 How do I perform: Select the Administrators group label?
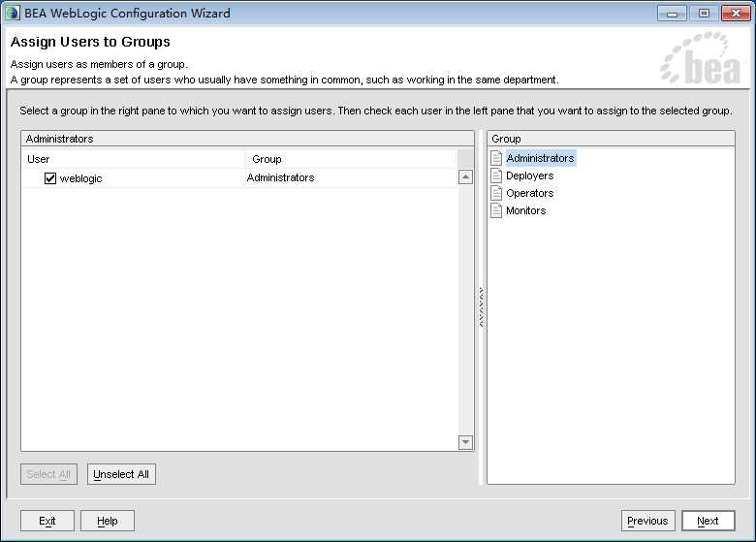pos(540,158)
